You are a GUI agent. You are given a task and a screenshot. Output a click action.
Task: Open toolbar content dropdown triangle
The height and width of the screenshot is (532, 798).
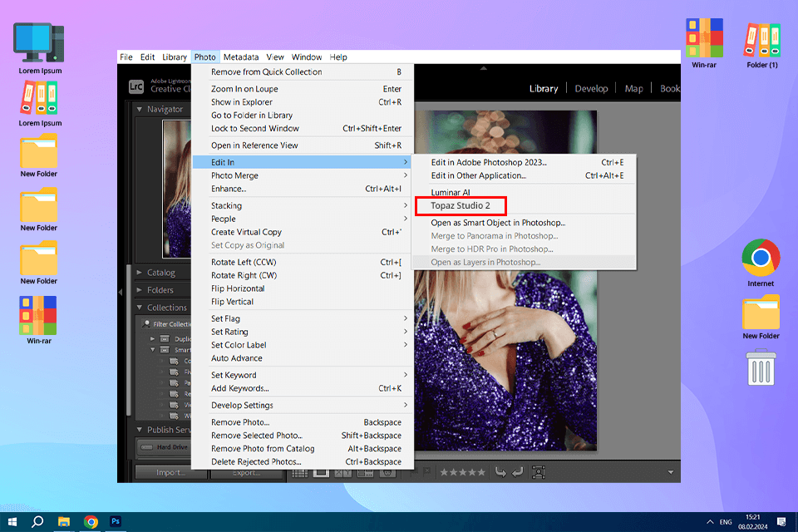tap(671, 472)
